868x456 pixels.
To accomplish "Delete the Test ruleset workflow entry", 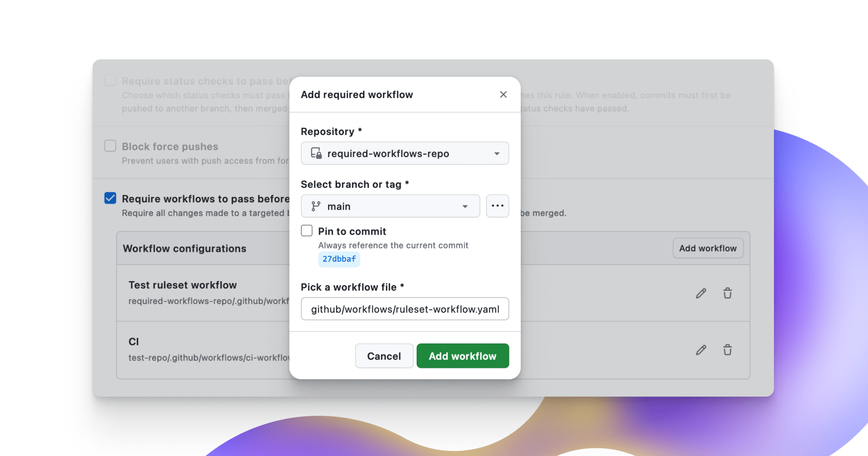I will pos(728,293).
